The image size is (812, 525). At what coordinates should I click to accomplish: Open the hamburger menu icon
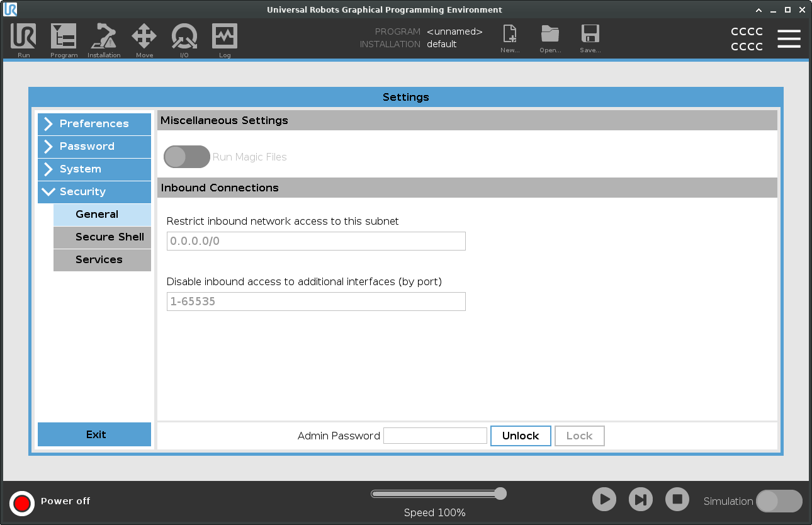[x=789, y=39]
